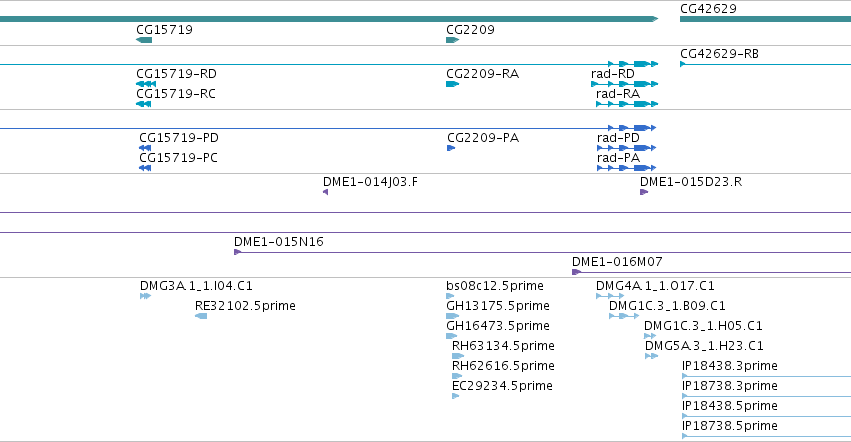The height and width of the screenshot is (442, 851).
Task: Click the glyph under DMG4A.1_1.O17.C1
Action: tap(610, 296)
